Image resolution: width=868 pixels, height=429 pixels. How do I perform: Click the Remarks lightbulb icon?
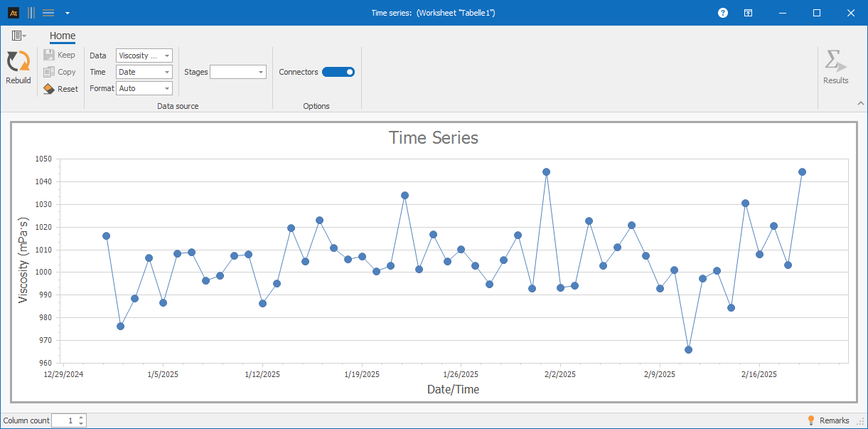tap(810, 420)
